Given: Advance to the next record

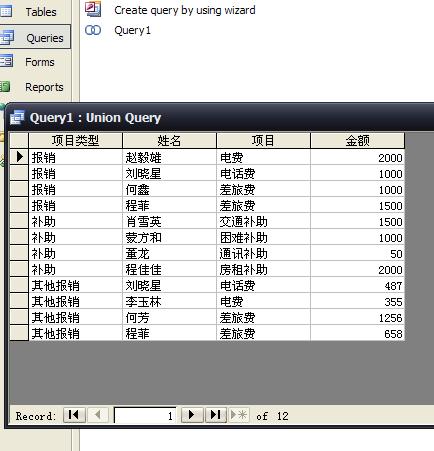Looking at the screenshot, I should click(192, 415).
